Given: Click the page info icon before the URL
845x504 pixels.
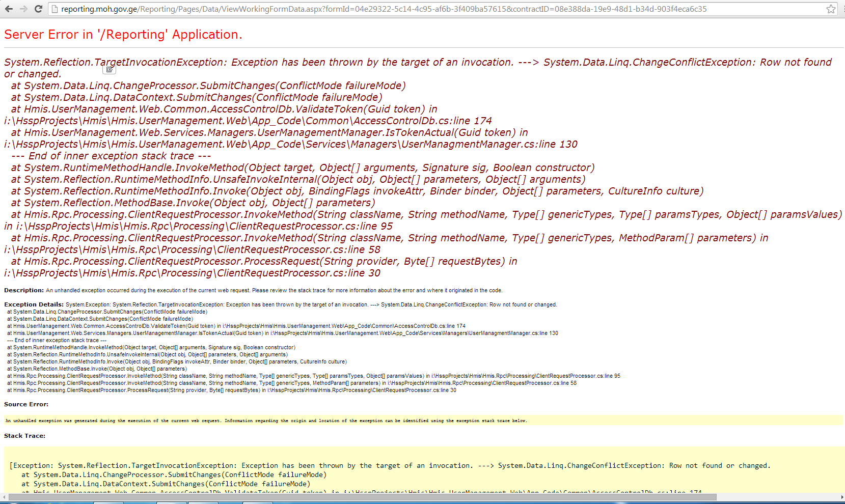Looking at the screenshot, I should pyautogui.click(x=54, y=9).
